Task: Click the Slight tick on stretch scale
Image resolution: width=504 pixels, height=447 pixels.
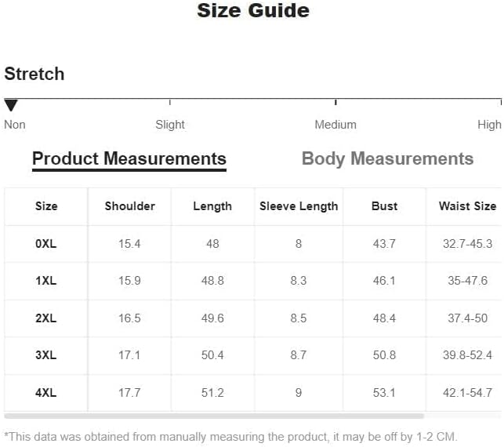Action: coord(170,102)
